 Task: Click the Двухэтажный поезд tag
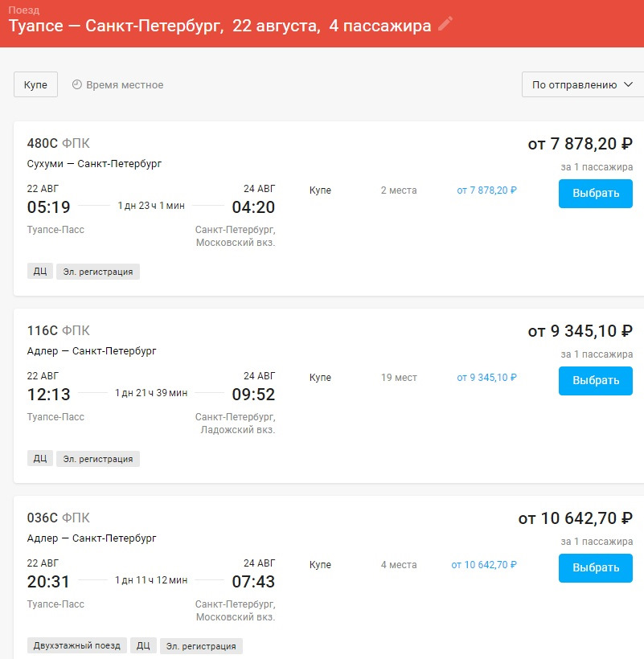(x=77, y=646)
